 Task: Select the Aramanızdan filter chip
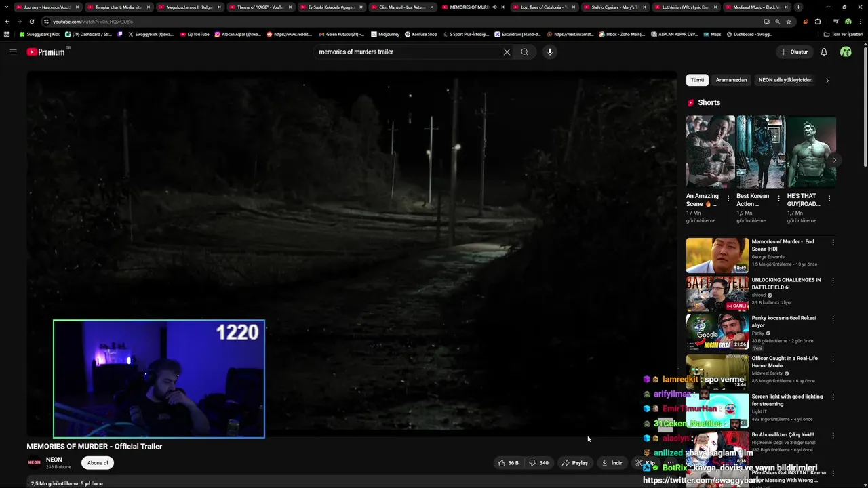point(731,80)
